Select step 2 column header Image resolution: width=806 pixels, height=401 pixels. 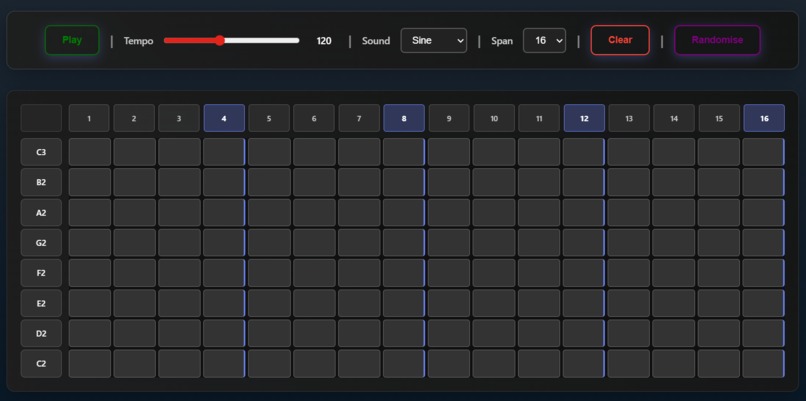click(134, 118)
